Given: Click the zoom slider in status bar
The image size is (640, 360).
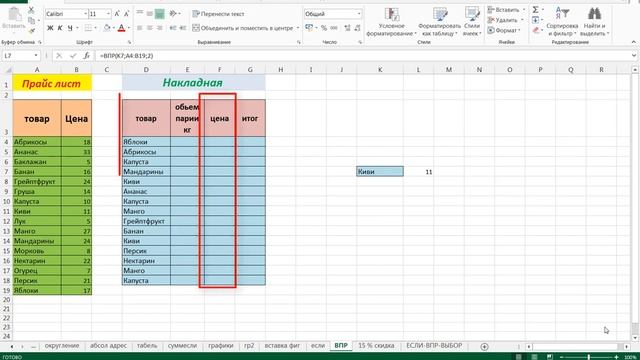Looking at the screenshot, I should [589, 357].
